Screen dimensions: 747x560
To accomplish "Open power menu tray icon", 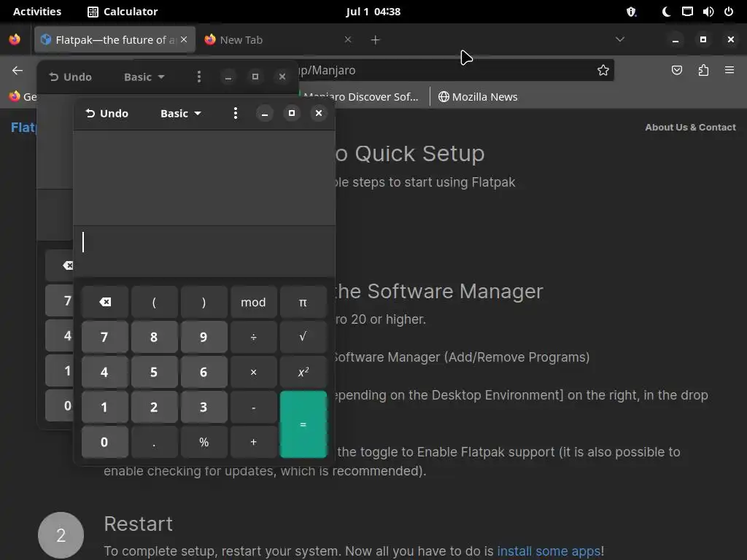I will [729, 12].
